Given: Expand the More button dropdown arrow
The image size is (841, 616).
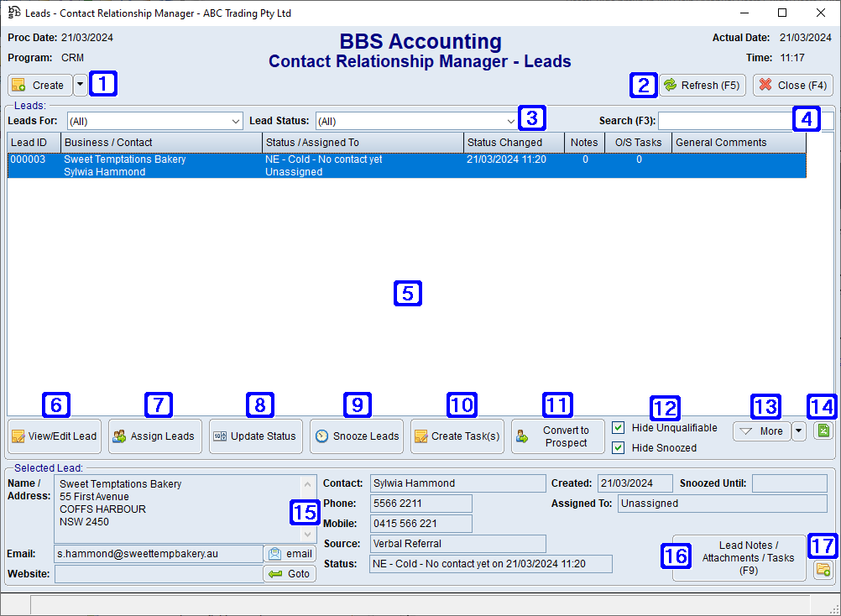Looking at the screenshot, I should (798, 431).
